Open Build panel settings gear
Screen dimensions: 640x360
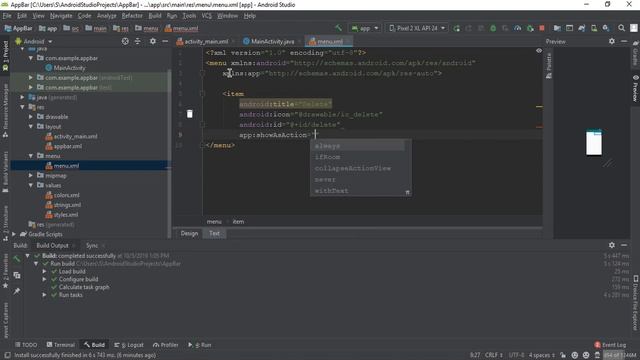611,245
